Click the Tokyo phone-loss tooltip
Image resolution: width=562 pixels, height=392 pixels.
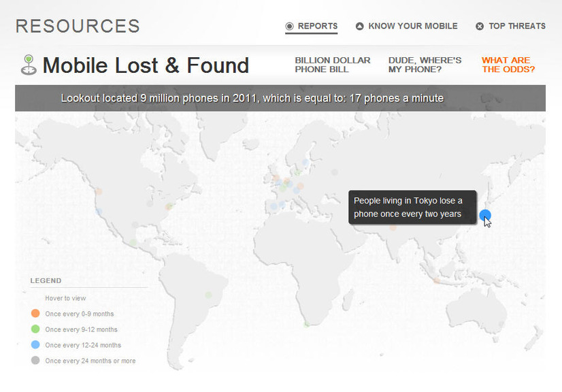coord(412,208)
